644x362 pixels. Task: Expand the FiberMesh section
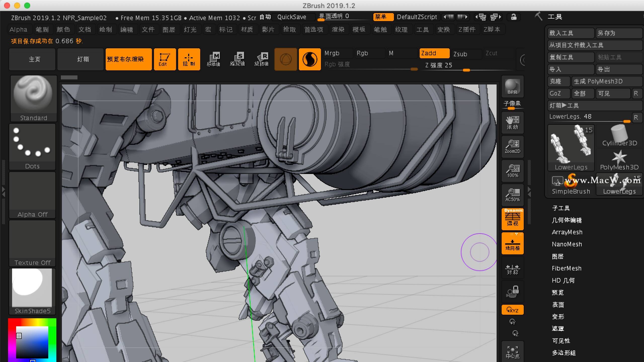(x=567, y=268)
